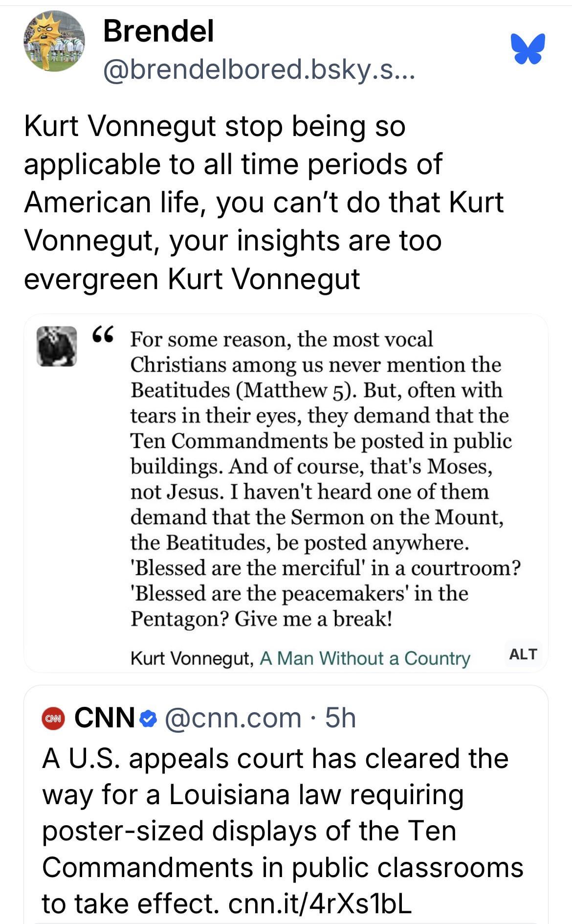572x924 pixels.
Task: Click the @cnn.com handle
Action: [233, 718]
